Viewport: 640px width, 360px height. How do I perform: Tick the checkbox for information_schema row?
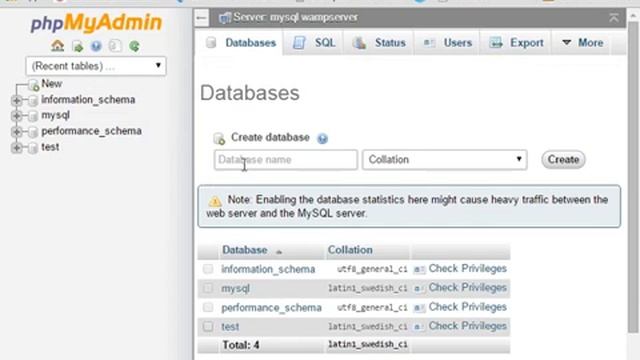click(208, 269)
